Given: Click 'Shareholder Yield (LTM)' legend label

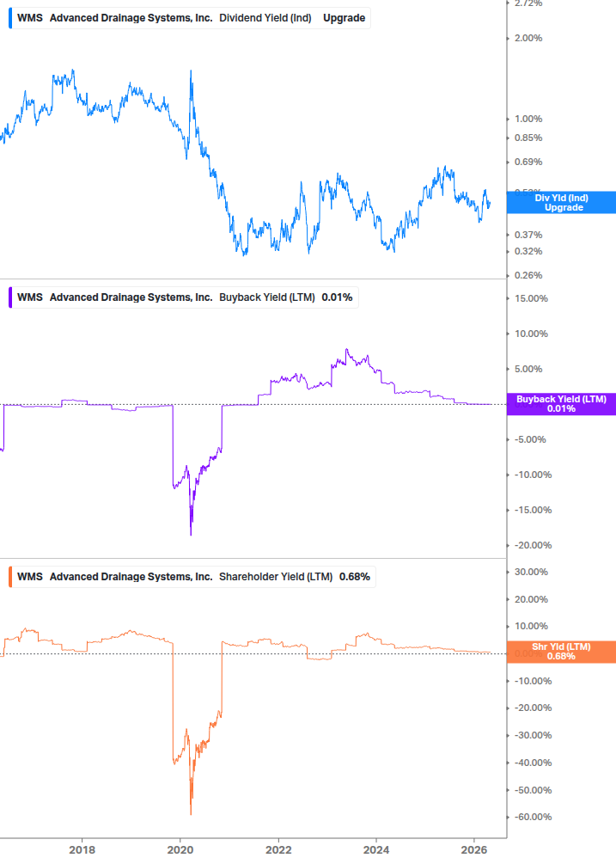Looking at the screenshot, I should (x=276, y=576).
